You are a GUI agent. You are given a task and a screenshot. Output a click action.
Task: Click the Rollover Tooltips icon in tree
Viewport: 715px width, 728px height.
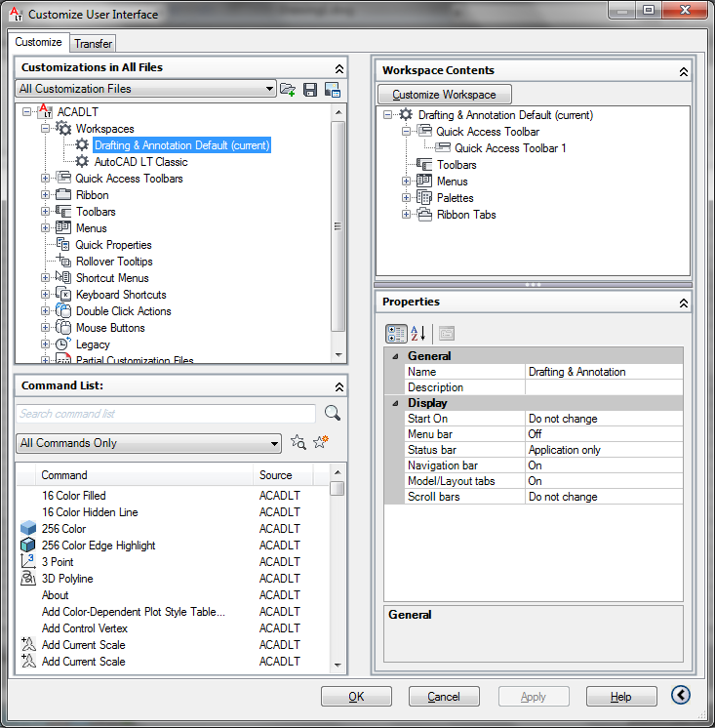pos(63,261)
